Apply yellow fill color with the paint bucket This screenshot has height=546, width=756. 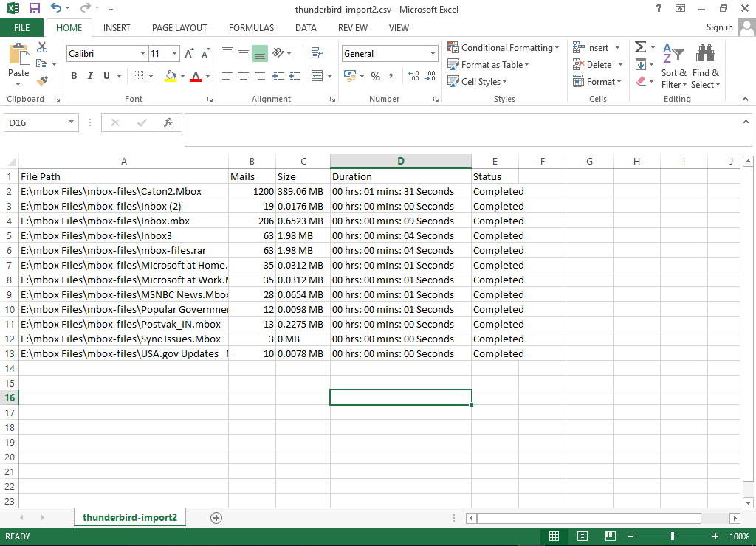coord(171,76)
